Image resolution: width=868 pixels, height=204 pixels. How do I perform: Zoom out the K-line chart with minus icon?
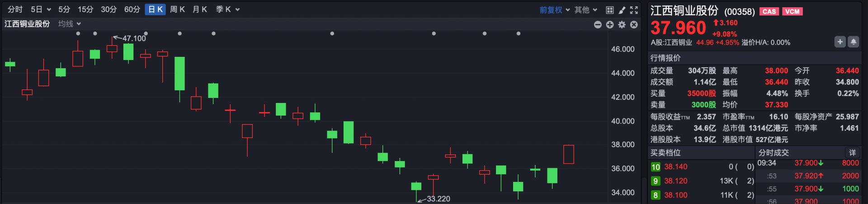point(598,25)
